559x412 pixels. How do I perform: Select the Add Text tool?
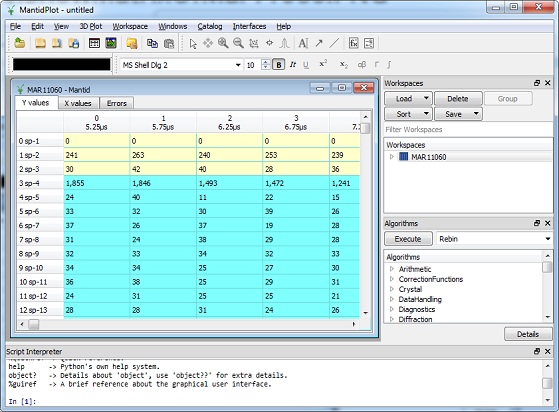pos(303,43)
